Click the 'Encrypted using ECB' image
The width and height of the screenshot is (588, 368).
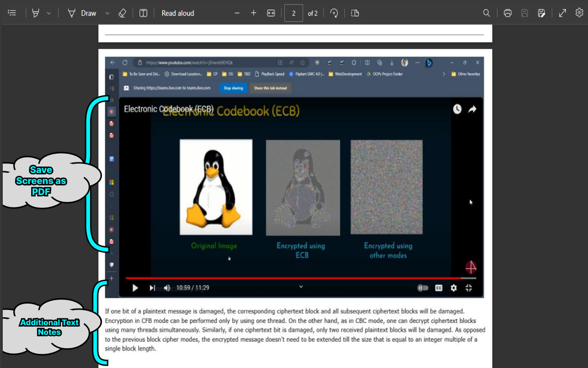tap(303, 188)
